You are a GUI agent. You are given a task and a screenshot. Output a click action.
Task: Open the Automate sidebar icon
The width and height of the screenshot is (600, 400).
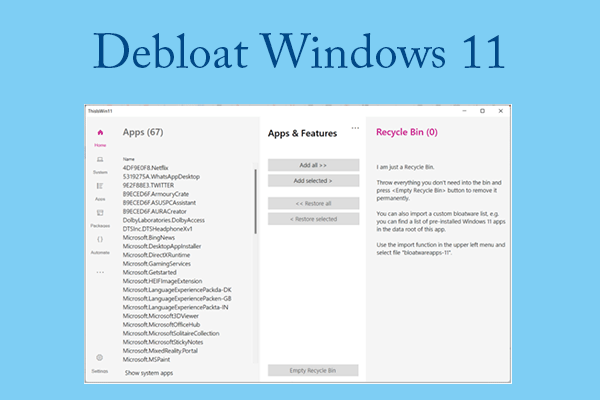pos(100,240)
